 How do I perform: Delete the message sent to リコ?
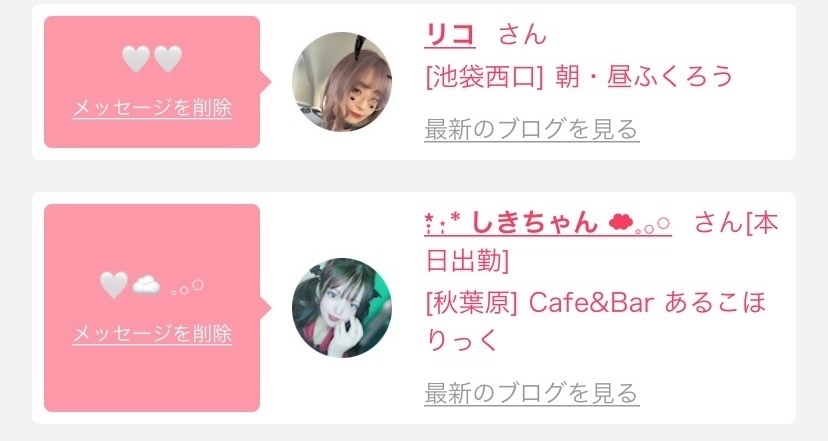point(152,108)
